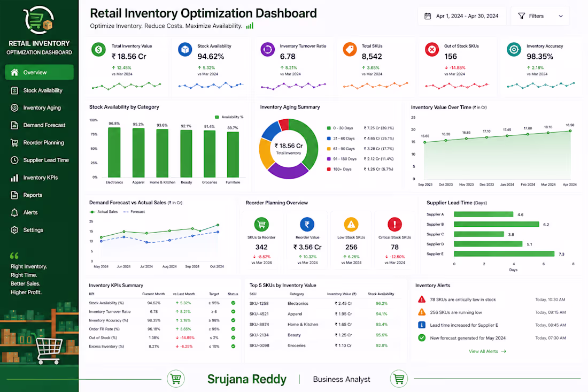588x392 pixels.
Task: Click the Availability % legend entry
Action: [x=229, y=117]
